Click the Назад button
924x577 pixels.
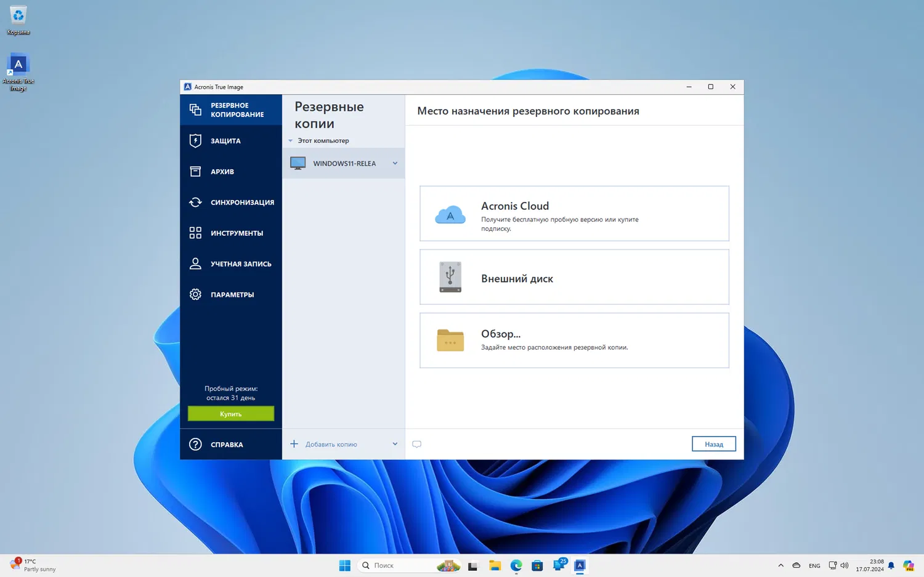tap(713, 444)
